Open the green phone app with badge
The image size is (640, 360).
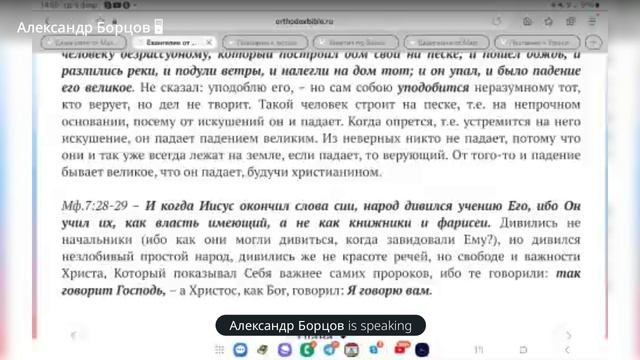pyautogui.click(x=307, y=349)
